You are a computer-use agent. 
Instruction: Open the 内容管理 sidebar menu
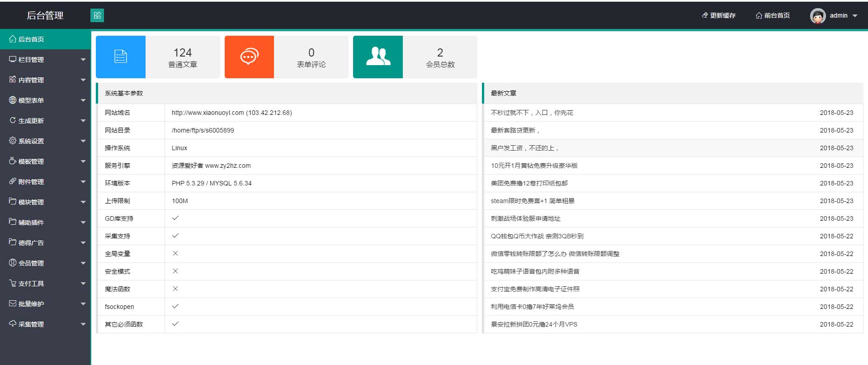tap(31, 80)
